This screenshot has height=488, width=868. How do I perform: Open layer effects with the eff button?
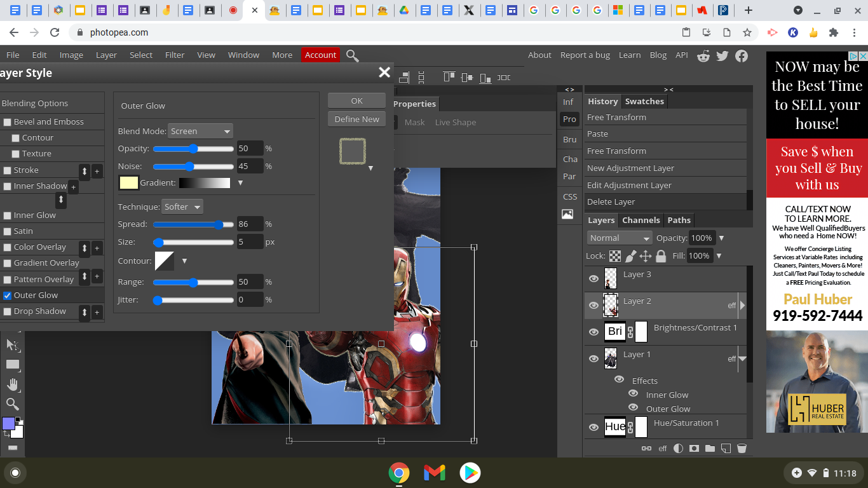pyautogui.click(x=663, y=448)
